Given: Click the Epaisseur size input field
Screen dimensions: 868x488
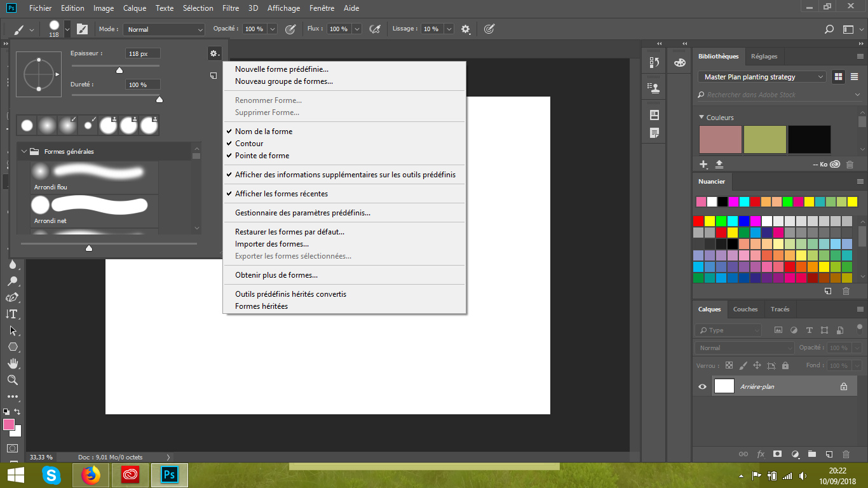Looking at the screenshot, I should pos(142,54).
